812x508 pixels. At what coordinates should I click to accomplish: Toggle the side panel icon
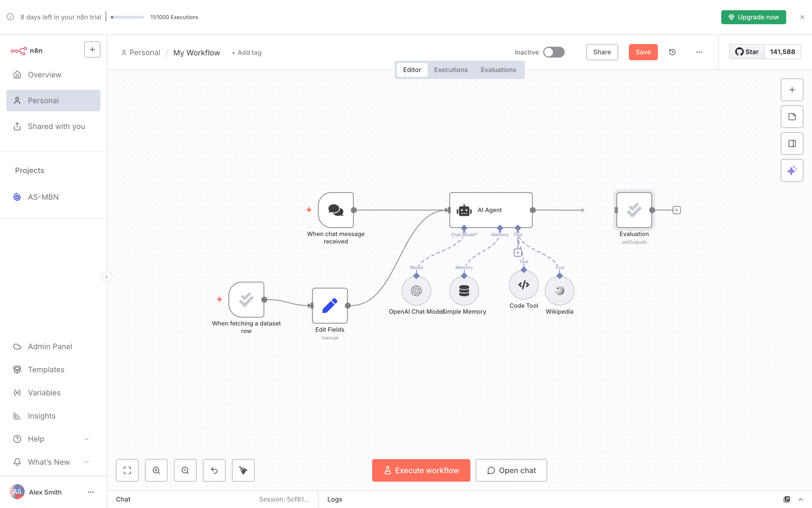pyautogui.click(x=792, y=144)
